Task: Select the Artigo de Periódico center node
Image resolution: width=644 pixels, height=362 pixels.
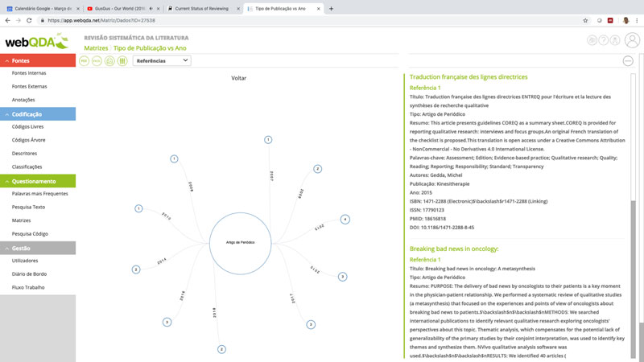Action: coord(240,243)
